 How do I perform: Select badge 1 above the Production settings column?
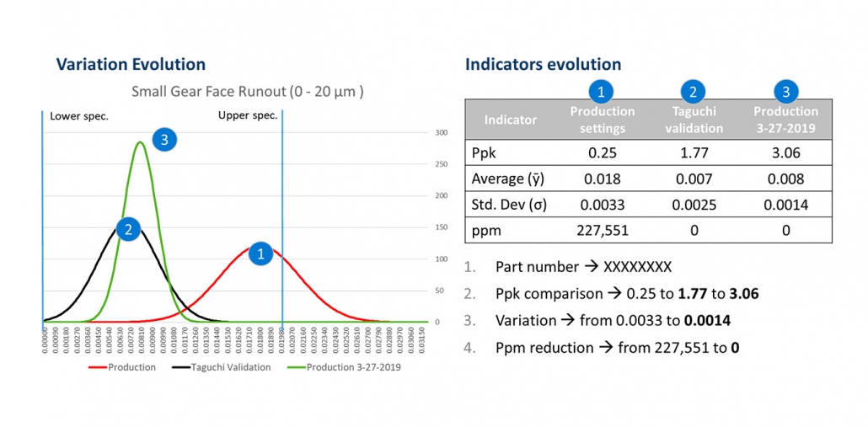[x=602, y=91]
